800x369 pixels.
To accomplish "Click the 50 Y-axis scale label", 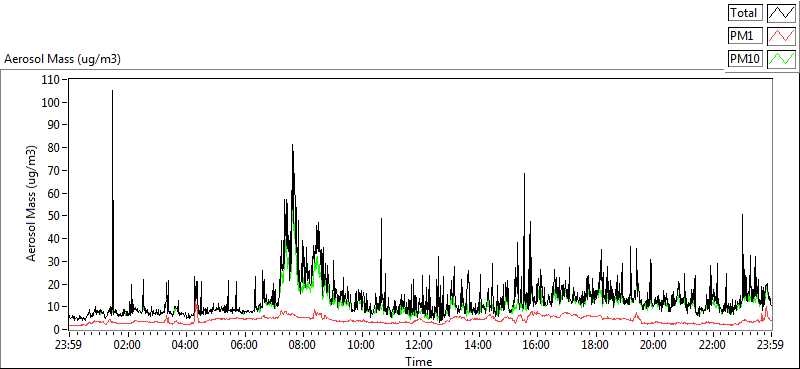I will [x=55, y=216].
